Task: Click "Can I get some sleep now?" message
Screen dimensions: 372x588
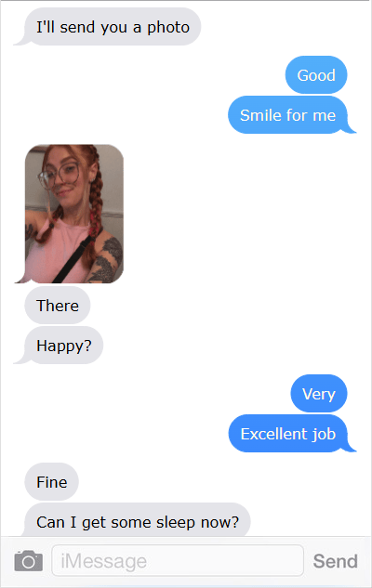Action: 138,520
